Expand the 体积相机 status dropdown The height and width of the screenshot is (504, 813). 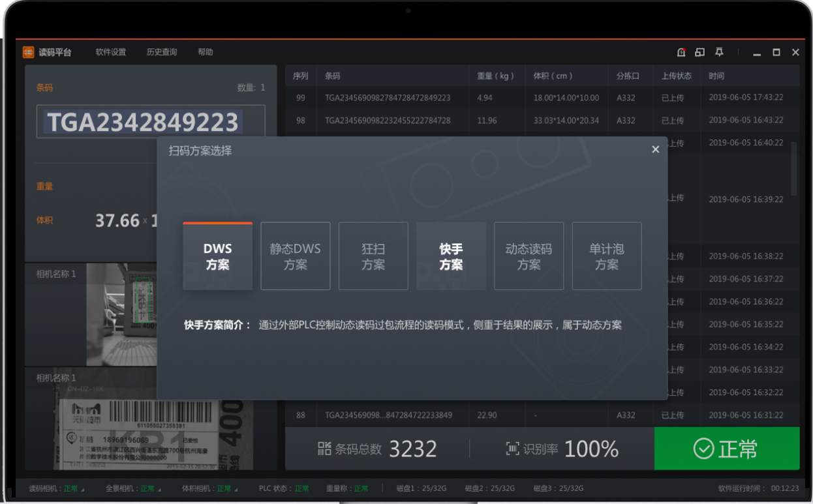pyautogui.click(x=236, y=489)
